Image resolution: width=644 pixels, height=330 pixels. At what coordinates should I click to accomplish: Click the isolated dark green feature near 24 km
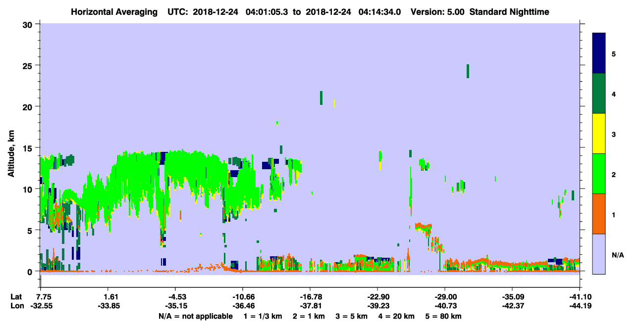(x=468, y=71)
